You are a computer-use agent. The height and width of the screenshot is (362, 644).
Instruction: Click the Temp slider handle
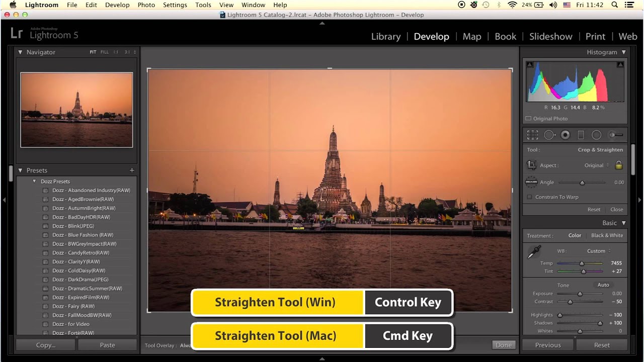[582, 263]
